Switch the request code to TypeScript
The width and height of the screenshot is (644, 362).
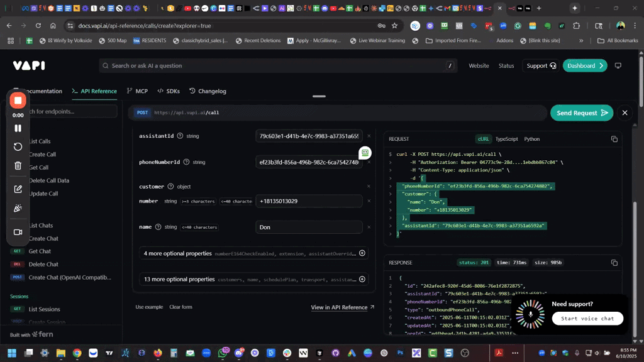[506, 139]
